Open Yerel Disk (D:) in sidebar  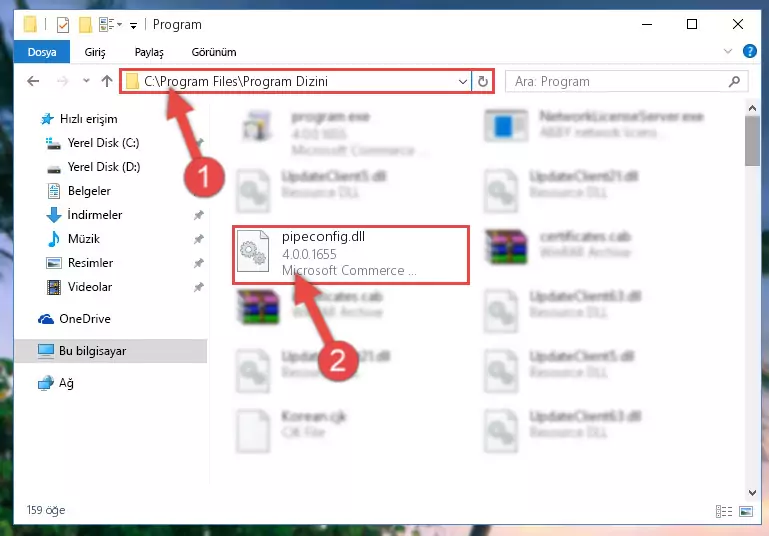(x=103, y=167)
